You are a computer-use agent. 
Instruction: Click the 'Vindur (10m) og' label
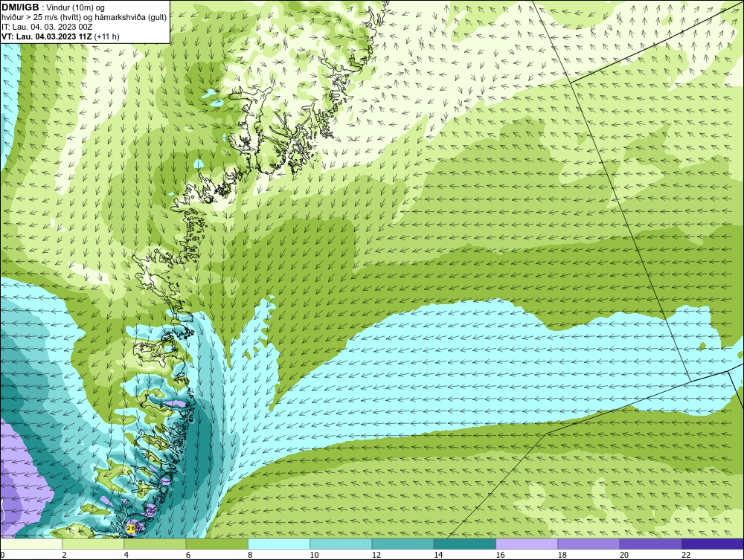coord(77,7)
